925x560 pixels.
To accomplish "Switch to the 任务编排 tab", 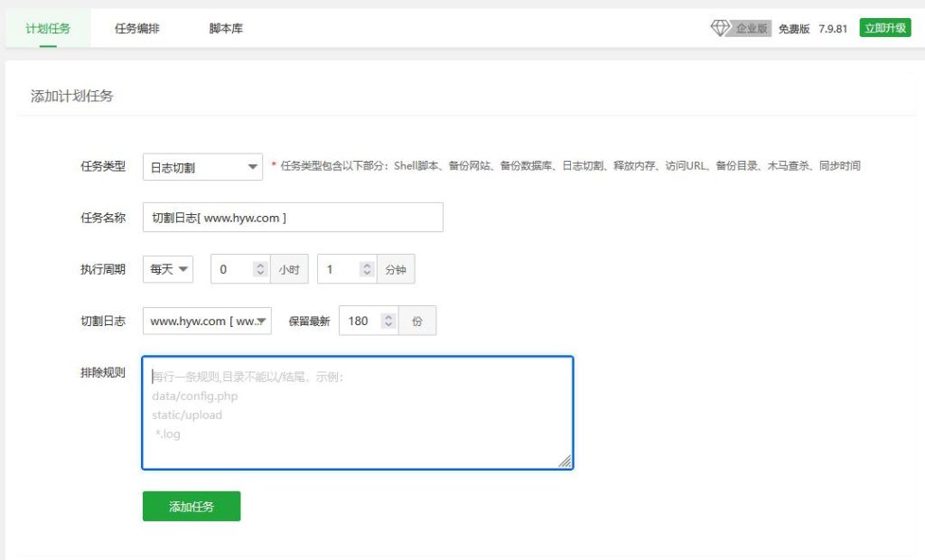I will [137, 28].
